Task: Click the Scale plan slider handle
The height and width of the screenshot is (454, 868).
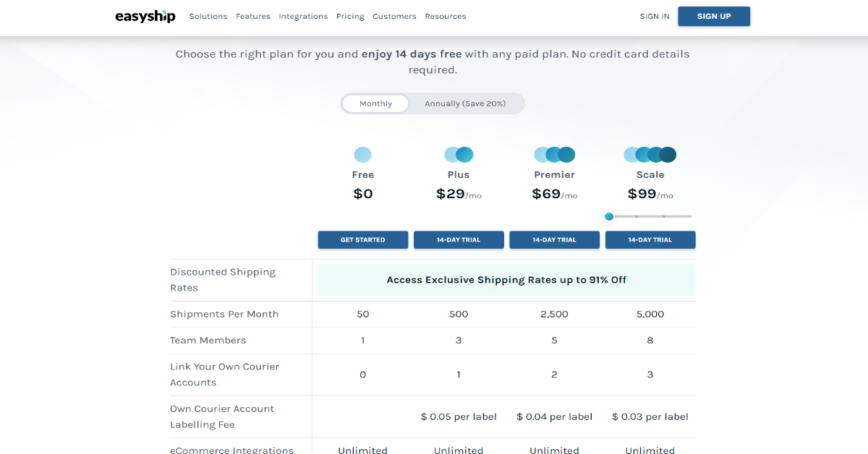Action: pyautogui.click(x=609, y=216)
